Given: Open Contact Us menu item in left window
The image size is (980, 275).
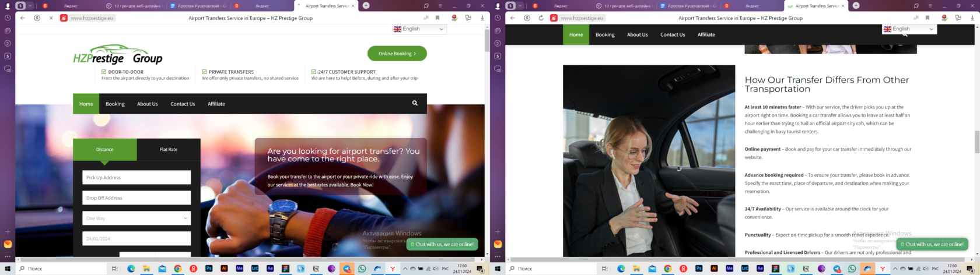Looking at the screenshot, I should coord(183,104).
